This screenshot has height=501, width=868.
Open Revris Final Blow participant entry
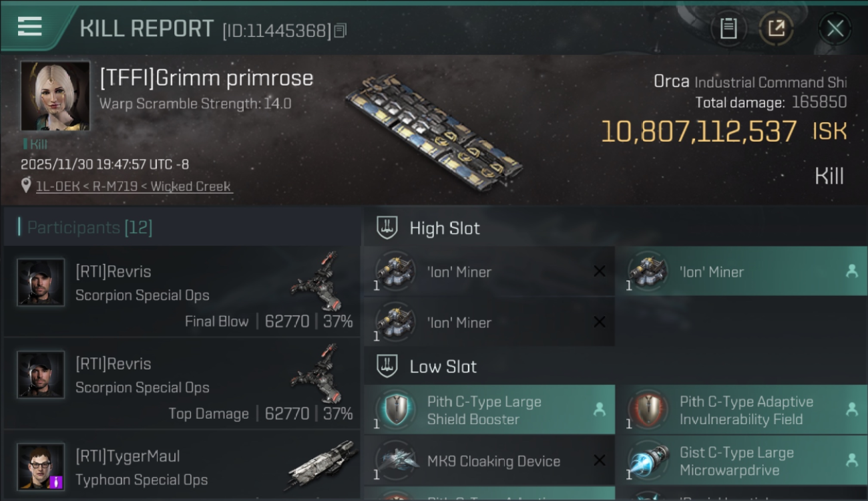click(x=182, y=291)
